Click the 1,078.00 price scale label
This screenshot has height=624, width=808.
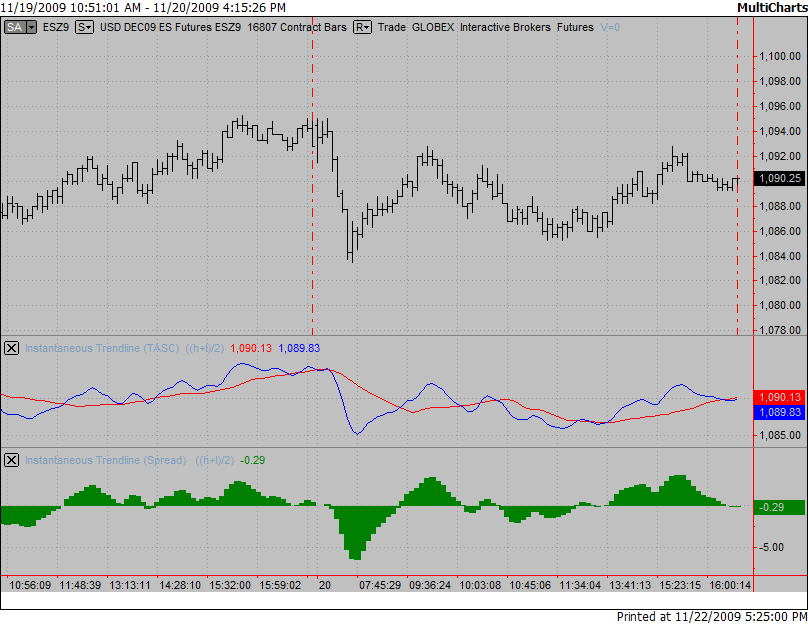coord(780,330)
